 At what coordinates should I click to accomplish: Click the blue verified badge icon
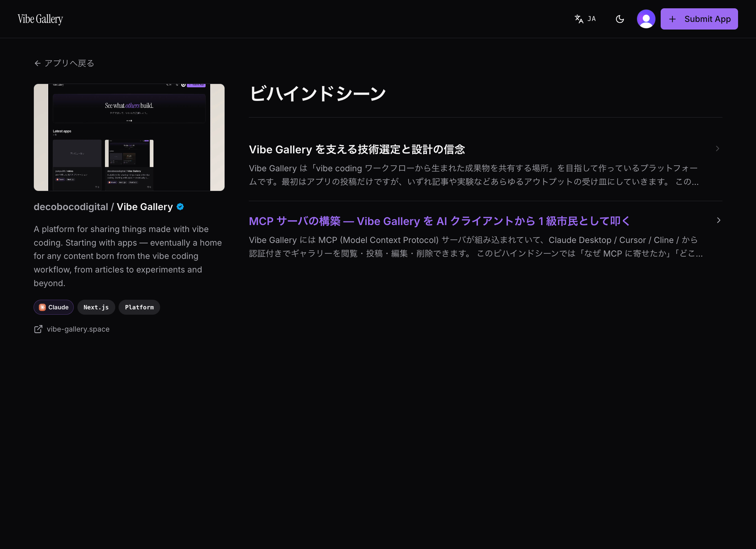pos(180,207)
